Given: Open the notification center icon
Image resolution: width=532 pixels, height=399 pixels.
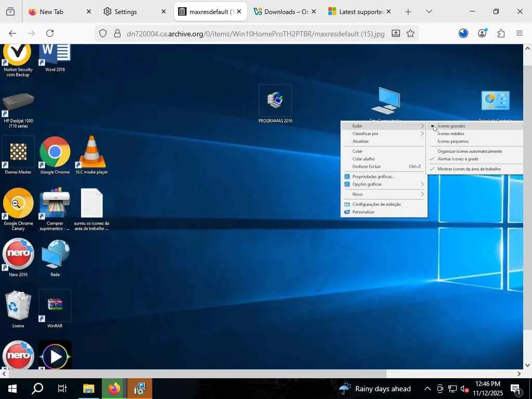Looking at the screenshot, I should (516, 389).
